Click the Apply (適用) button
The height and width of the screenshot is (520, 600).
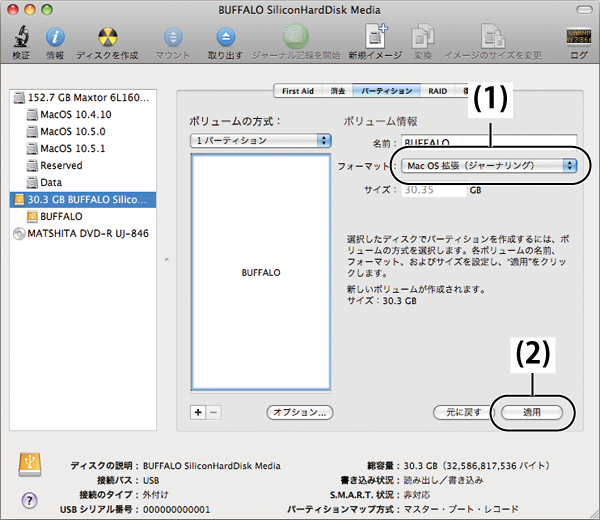(532, 412)
